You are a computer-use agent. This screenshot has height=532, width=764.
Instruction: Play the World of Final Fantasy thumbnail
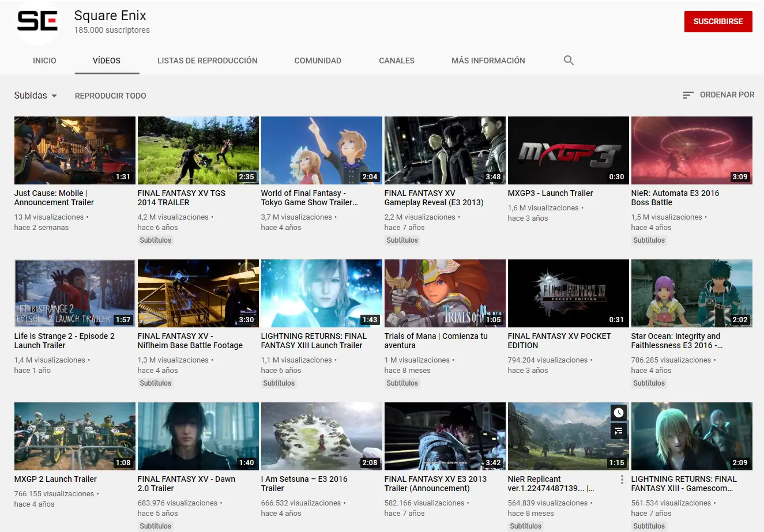[322, 150]
